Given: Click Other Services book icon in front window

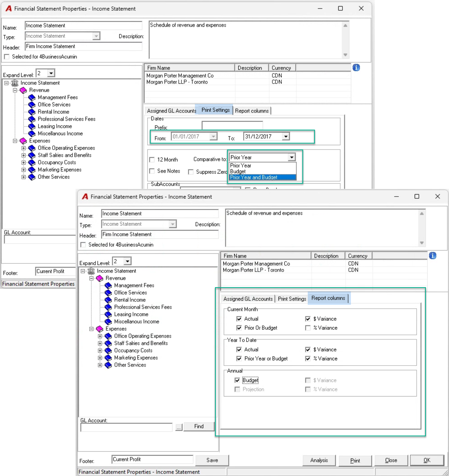Looking at the screenshot, I should coord(108,365).
